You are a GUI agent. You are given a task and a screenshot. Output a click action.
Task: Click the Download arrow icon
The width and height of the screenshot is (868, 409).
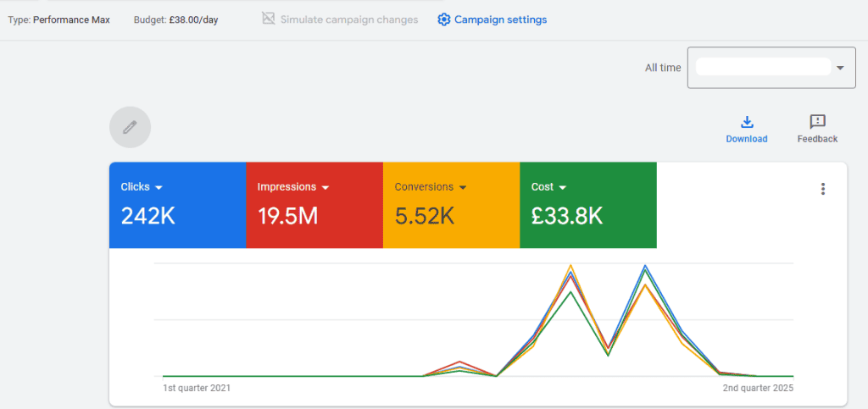[x=747, y=122]
